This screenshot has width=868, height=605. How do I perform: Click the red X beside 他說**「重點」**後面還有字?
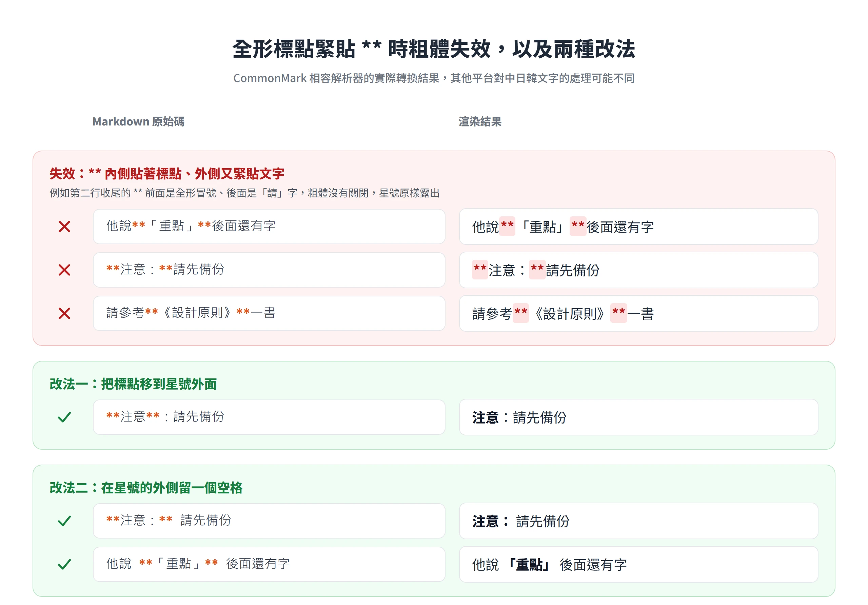[64, 227]
